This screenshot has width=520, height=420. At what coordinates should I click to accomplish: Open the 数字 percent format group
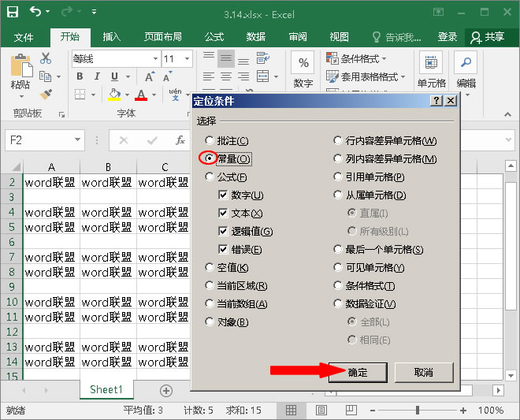point(303,69)
